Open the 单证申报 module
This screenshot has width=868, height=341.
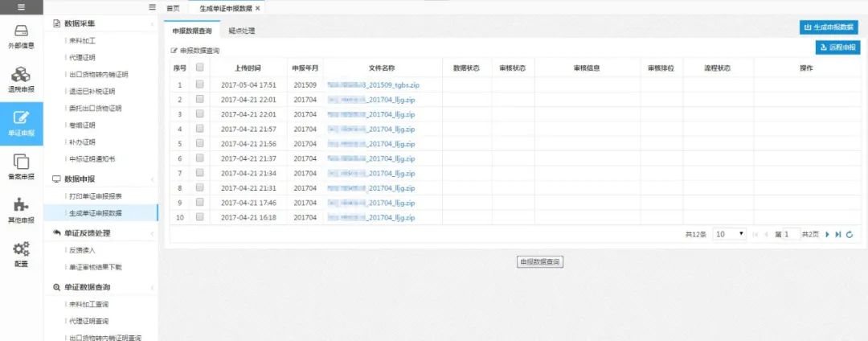point(21,124)
